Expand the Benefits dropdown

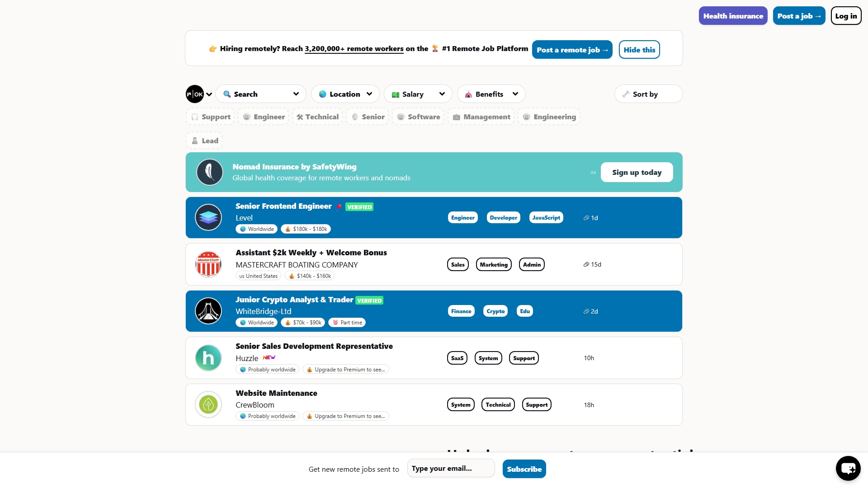click(491, 94)
